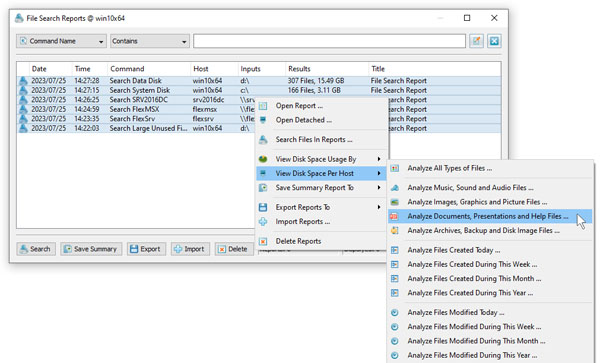Click the Import button
This screenshot has width=600, height=363.
tap(190, 249)
